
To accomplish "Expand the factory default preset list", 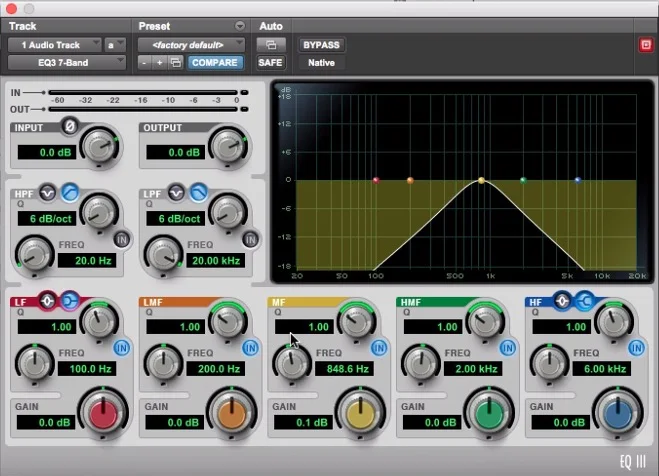I will click(191, 45).
